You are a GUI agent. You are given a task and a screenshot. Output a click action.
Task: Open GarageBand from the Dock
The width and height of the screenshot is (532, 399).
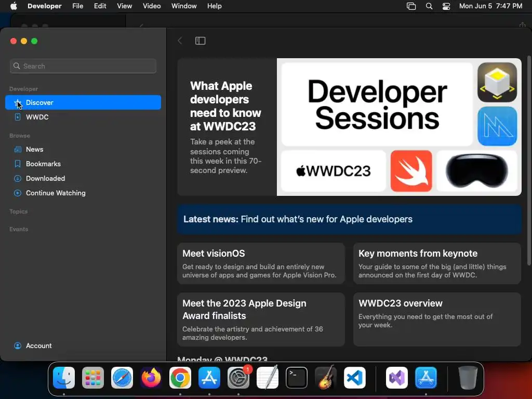(326, 378)
